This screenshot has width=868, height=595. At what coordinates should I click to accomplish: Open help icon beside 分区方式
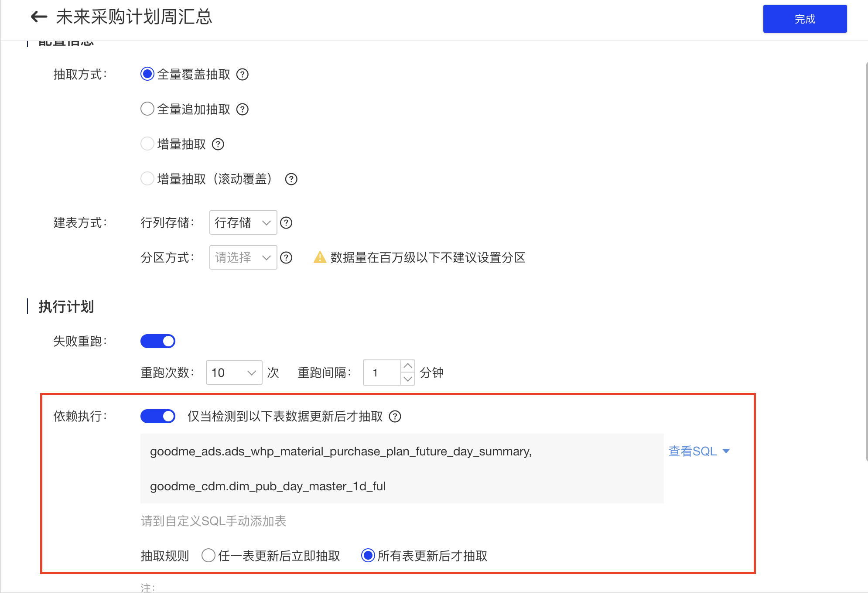286,258
